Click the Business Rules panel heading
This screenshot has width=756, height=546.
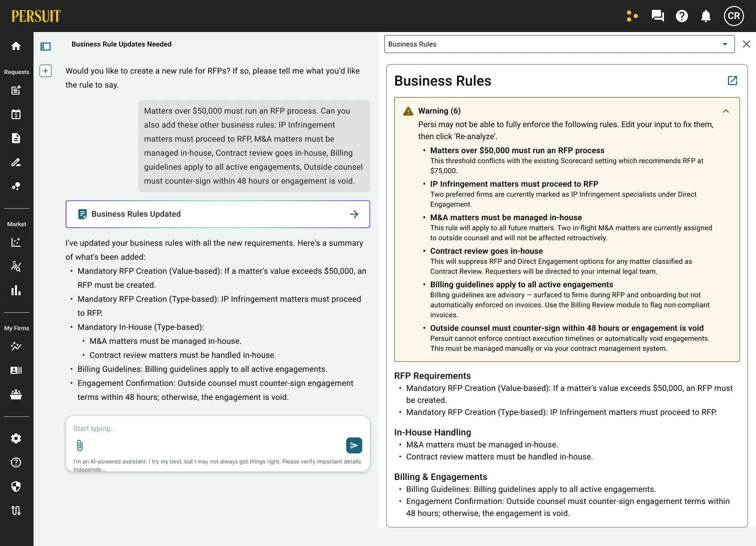443,81
